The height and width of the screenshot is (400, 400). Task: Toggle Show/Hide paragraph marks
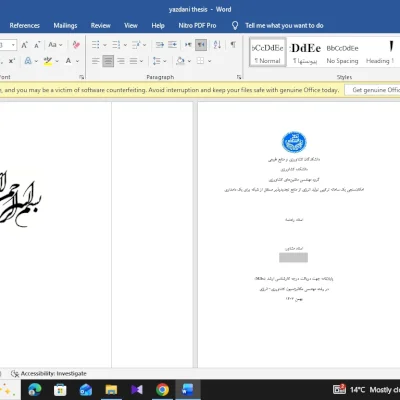[x=233, y=45]
